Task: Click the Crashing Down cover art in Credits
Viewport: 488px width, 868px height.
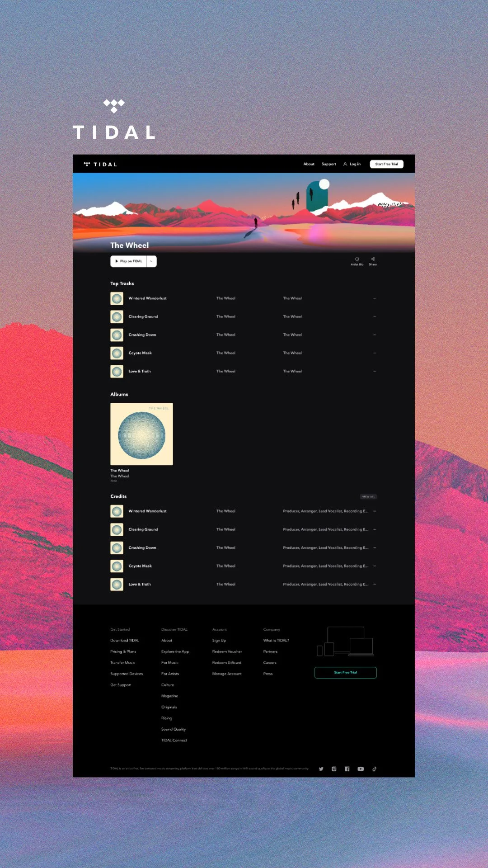Action: point(117,548)
